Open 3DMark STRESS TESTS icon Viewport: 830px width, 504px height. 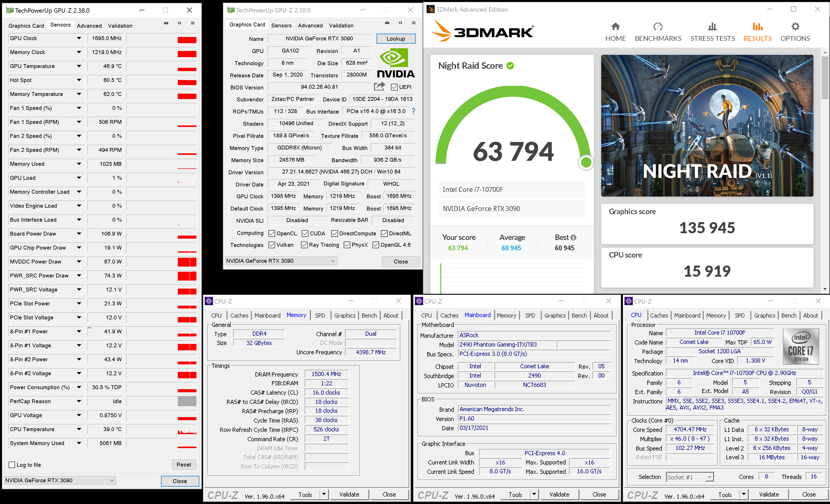coord(712,26)
